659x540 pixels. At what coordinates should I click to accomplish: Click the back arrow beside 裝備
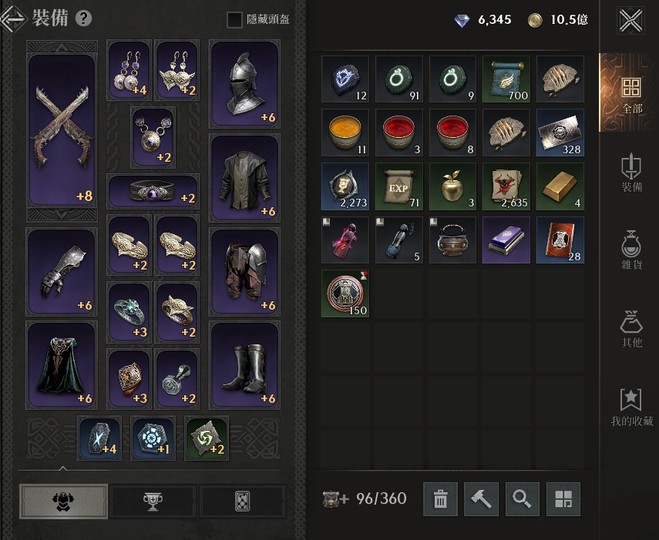pos(13,18)
